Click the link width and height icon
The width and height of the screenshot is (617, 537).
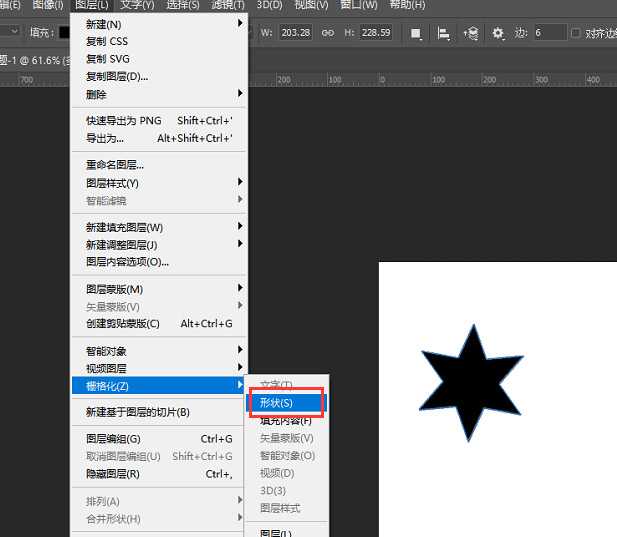pyautogui.click(x=327, y=33)
